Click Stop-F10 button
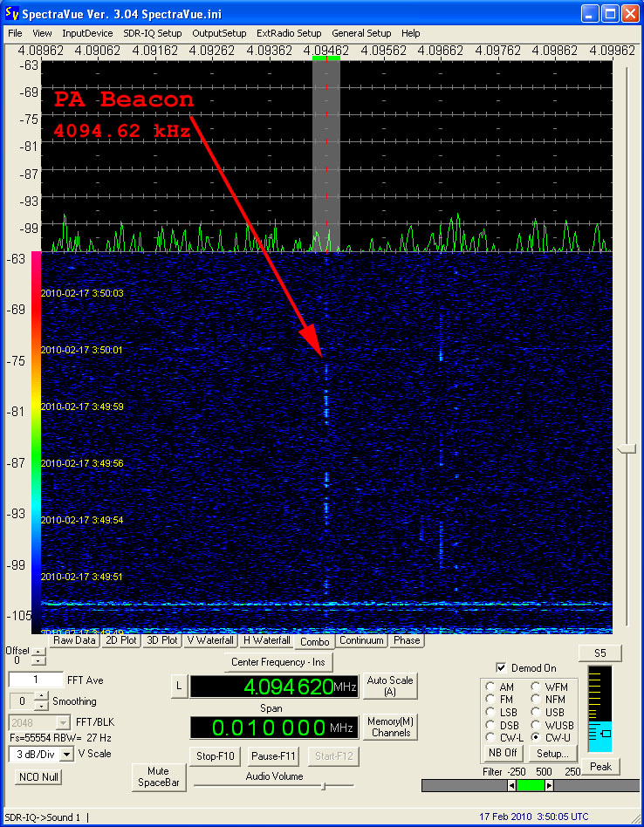Viewport: 644px width, 827px height. pos(216,756)
